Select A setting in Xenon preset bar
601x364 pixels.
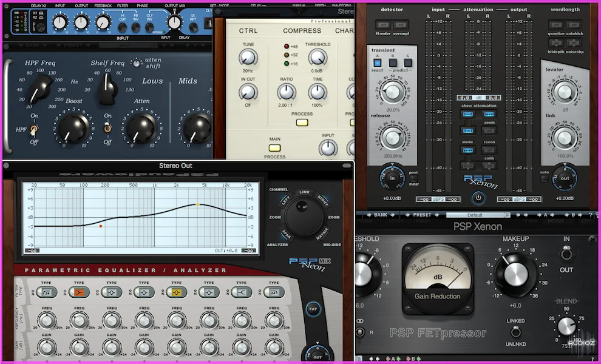(x=545, y=215)
